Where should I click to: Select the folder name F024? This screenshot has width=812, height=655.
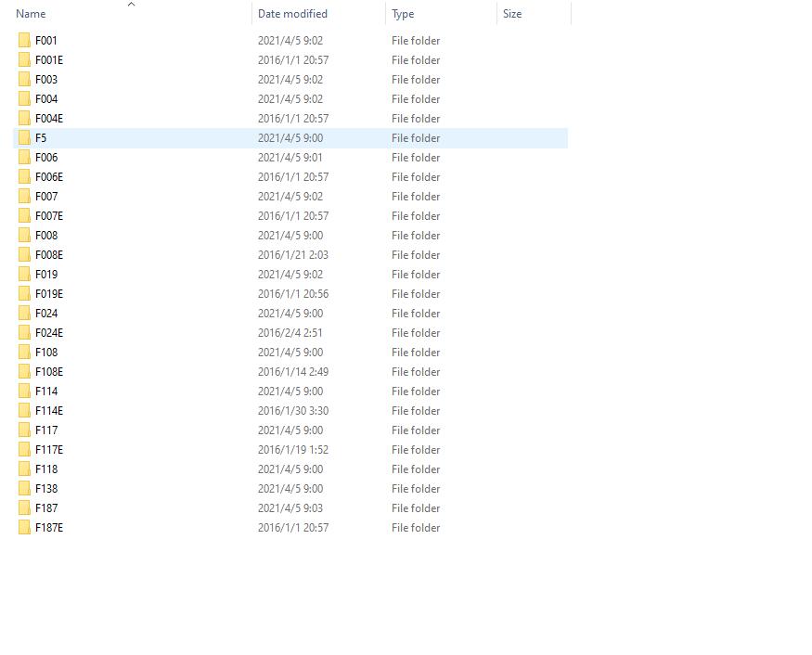[46, 314]
